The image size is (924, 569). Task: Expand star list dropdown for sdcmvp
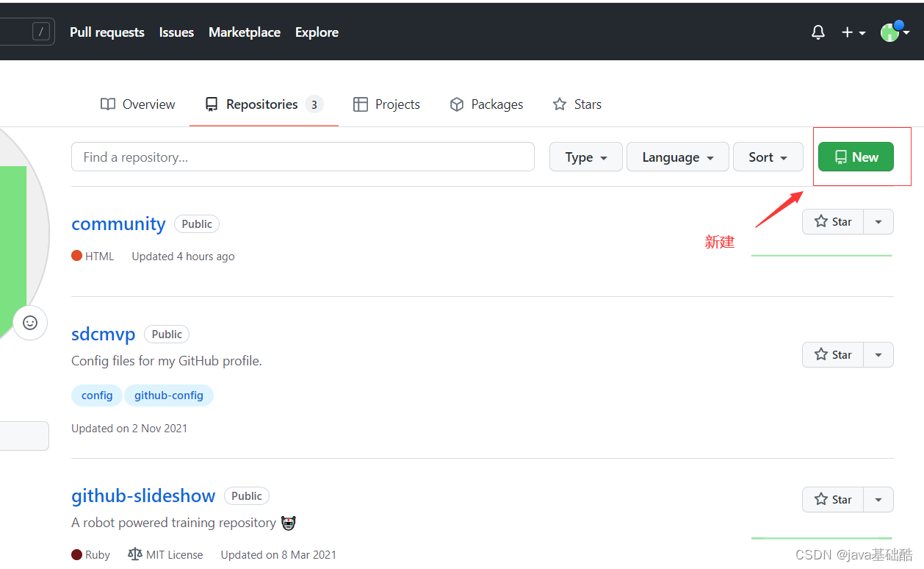[x=878, y=354]
